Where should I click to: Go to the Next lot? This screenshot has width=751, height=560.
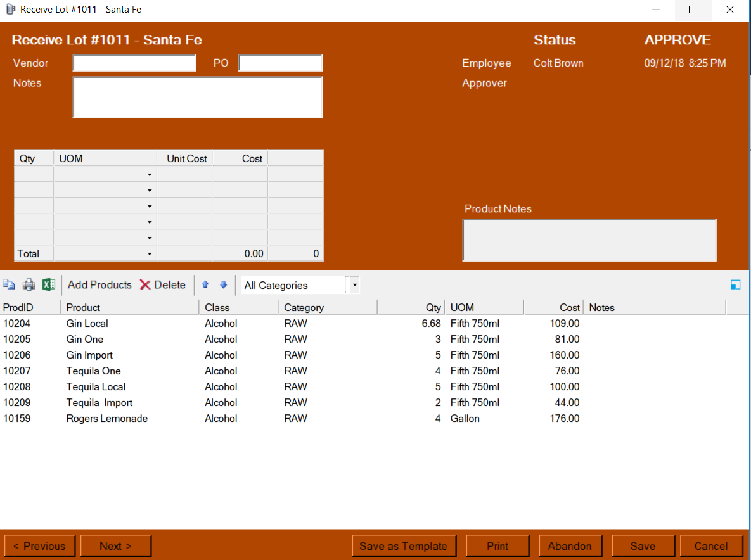click(x=116, y=546)
